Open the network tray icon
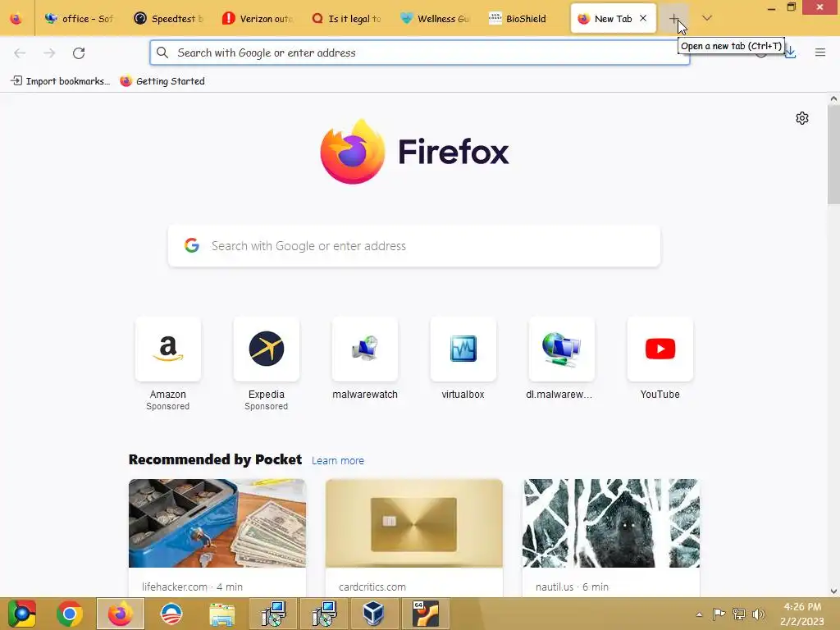 coord(739,614)
